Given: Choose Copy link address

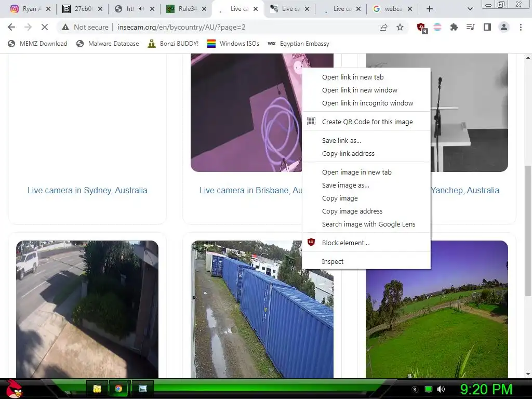Looking at the screenshot, I should [x=366, y=153].
